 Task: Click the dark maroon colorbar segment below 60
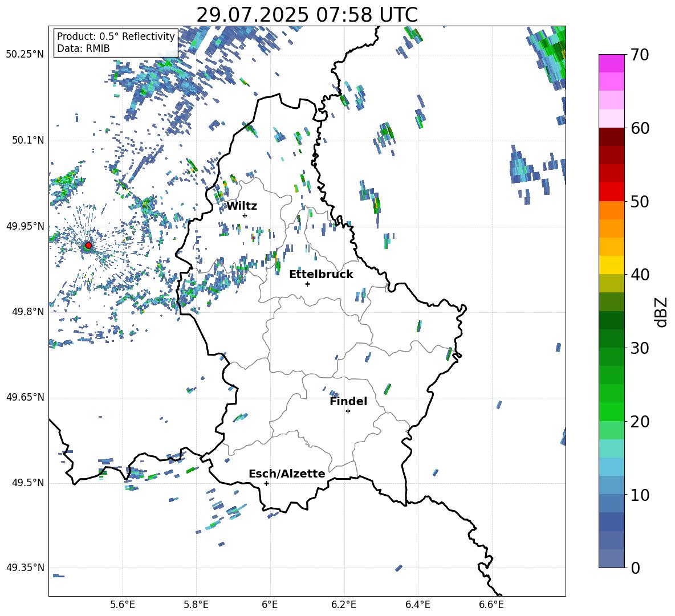(x=611, y=137)
